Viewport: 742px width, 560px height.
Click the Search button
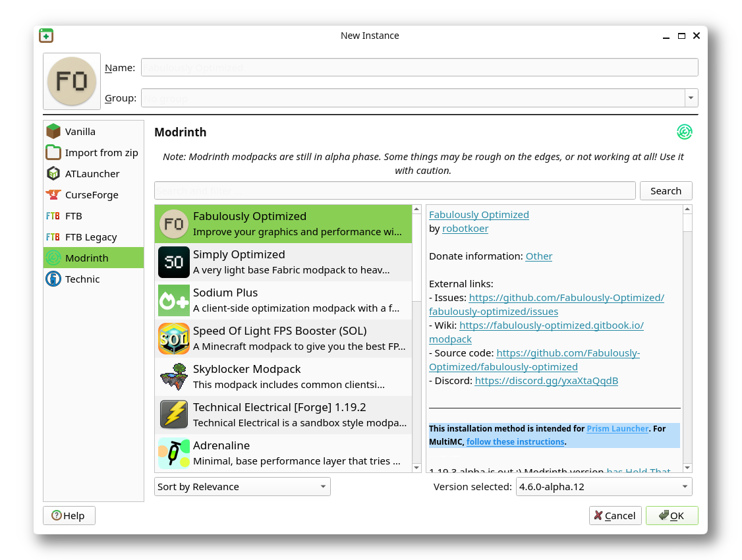(x=666, y=190)
